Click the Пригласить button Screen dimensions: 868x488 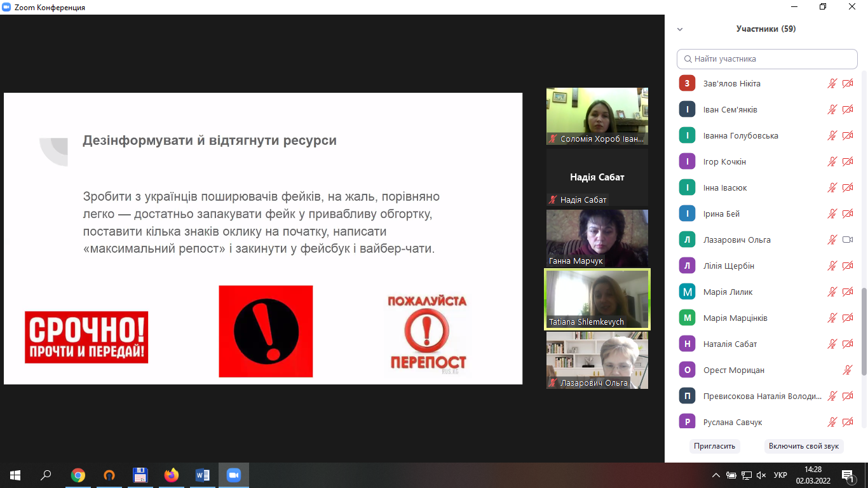714,446
